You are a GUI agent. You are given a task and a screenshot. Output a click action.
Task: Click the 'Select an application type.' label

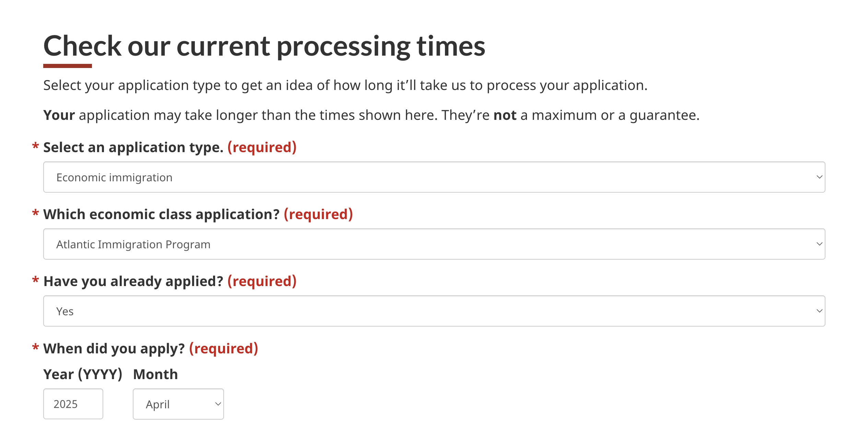[x=133, y=147]
